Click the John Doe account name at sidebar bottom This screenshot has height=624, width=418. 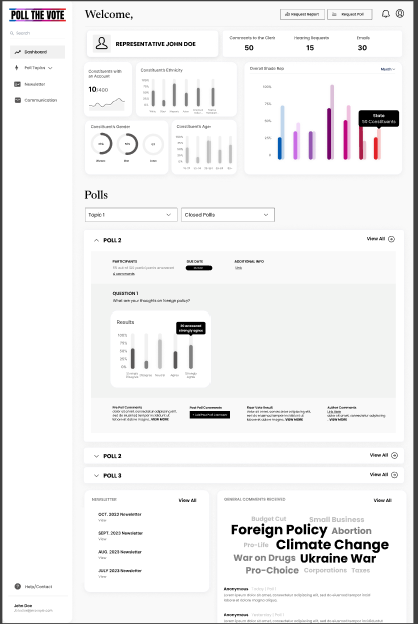point(23,605)
